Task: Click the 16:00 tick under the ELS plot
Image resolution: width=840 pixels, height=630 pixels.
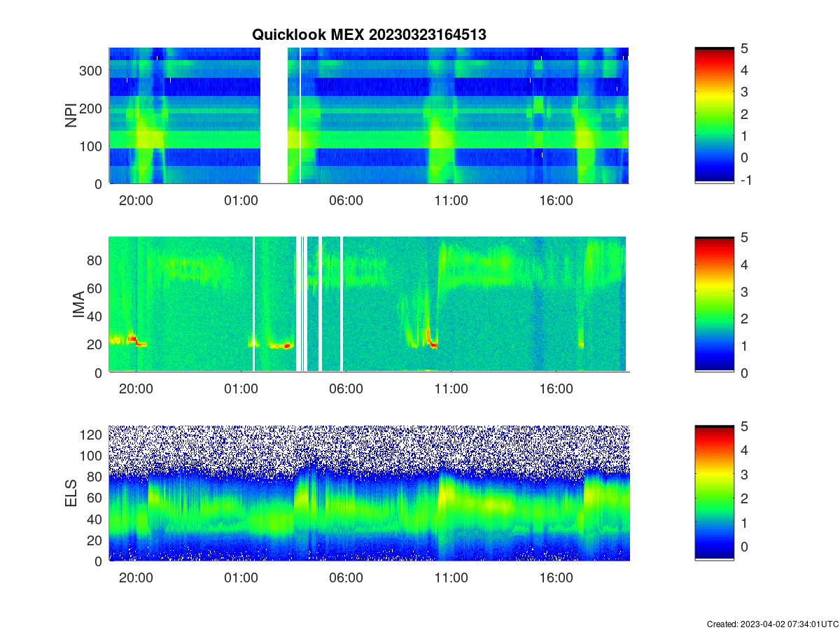Action: [x=556, y=578]
